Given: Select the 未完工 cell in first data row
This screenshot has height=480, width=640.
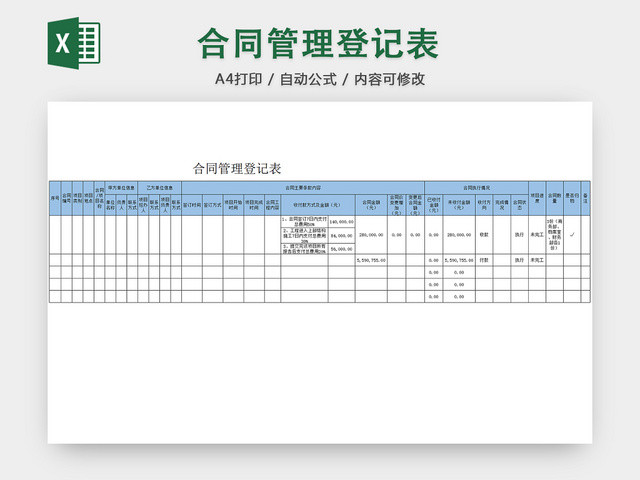Looking at the screenshot, I should pyautogui.click(x=537, y=234).
